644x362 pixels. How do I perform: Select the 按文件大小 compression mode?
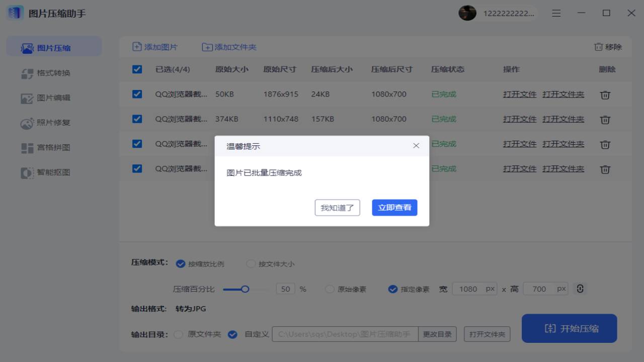pos(251,263)
